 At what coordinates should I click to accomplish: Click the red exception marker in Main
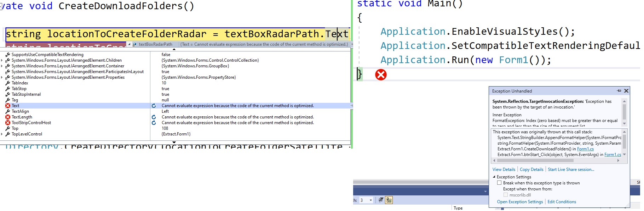[x=381, y=75]
